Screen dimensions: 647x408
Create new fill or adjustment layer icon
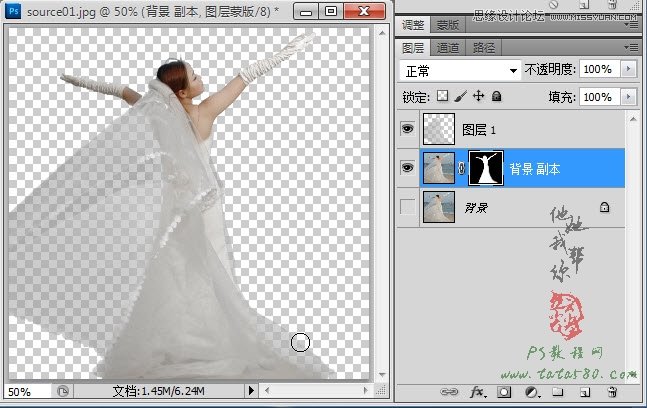point(531,391)
